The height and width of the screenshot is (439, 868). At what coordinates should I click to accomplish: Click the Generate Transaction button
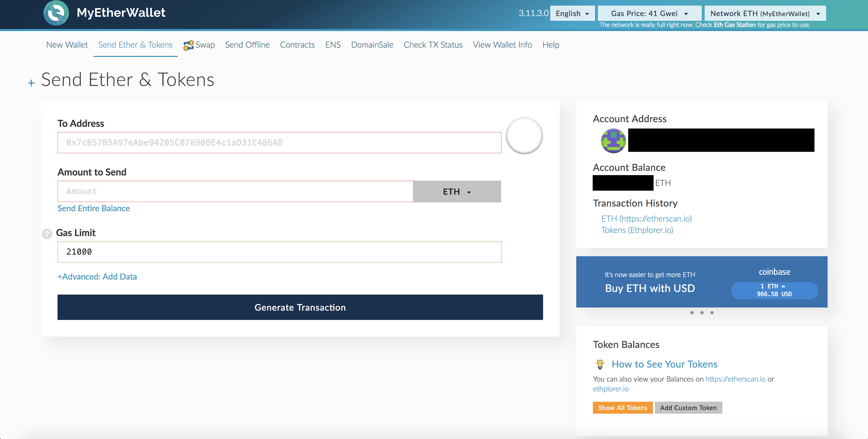pos(300,307)
